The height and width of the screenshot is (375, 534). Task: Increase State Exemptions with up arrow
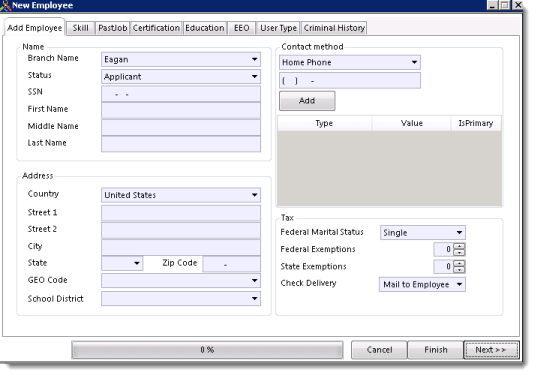click(x=459, y=263)
